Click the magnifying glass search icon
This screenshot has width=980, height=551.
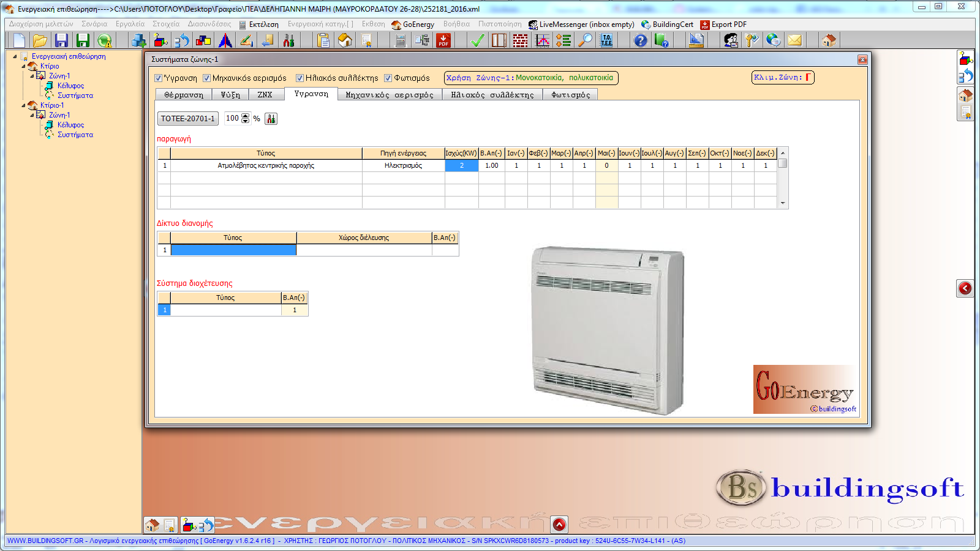click(x=586, y=40)
